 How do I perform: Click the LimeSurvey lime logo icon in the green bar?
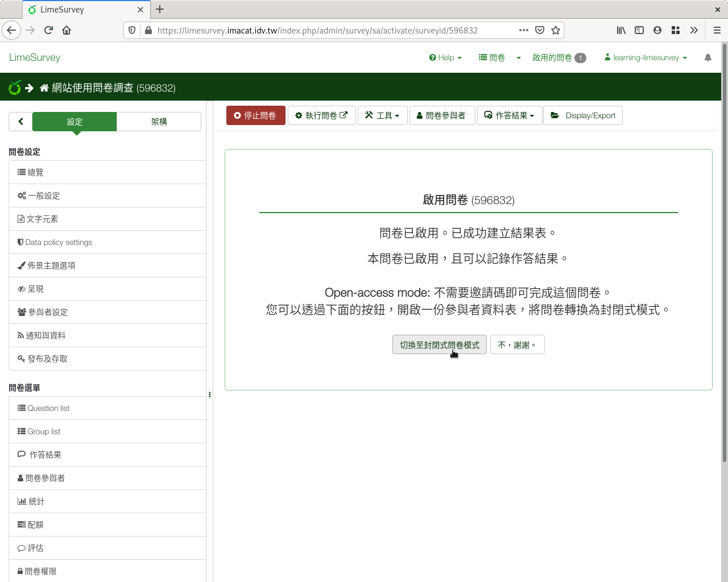15,88
